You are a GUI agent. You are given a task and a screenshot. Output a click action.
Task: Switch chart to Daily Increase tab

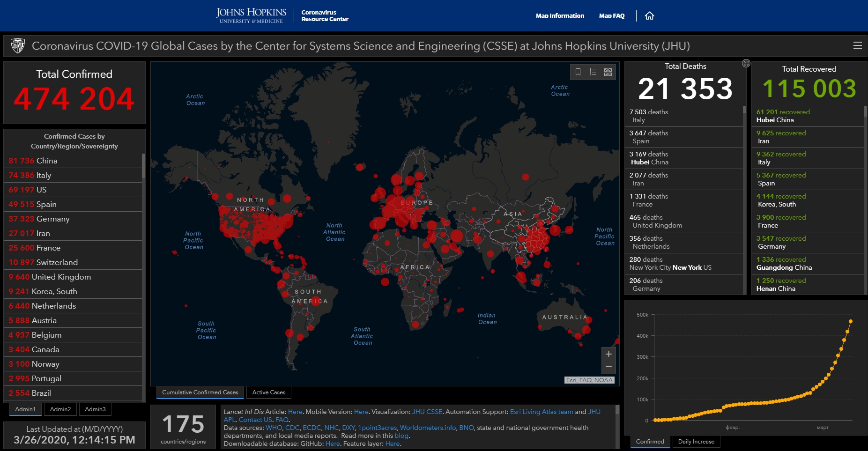[x=696, y=442]
